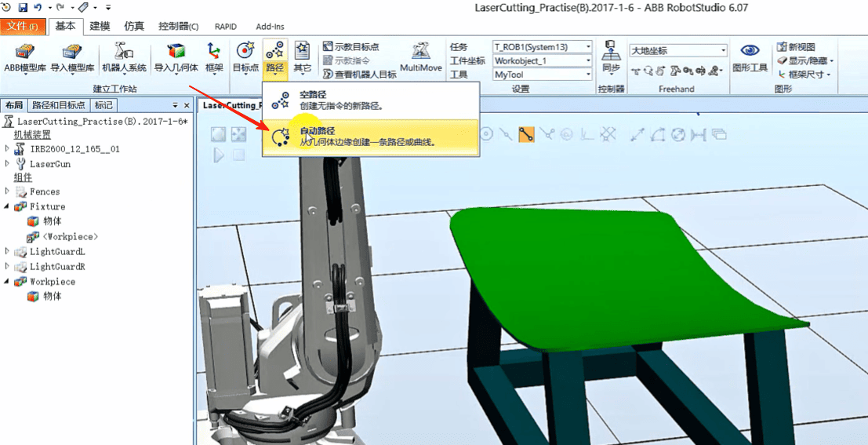The image size is (868, 445).
Task: Close the layout browser panel
Action: [187, 104]
